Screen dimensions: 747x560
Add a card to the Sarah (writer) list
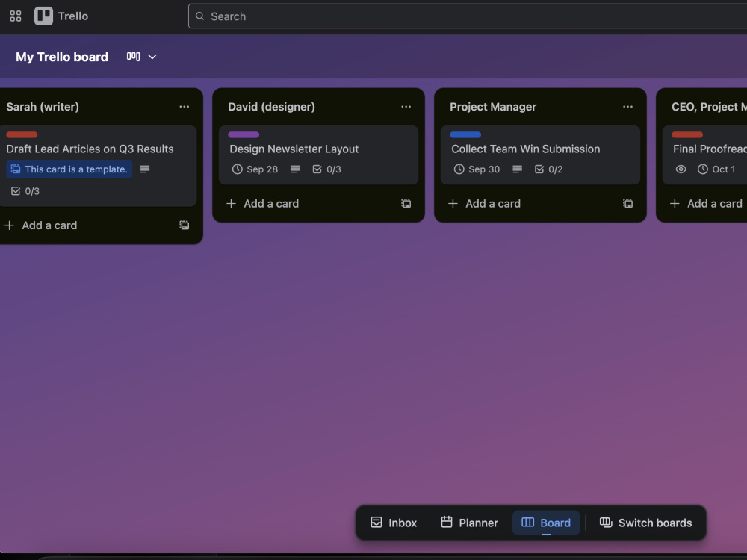[x=40, y=225]
